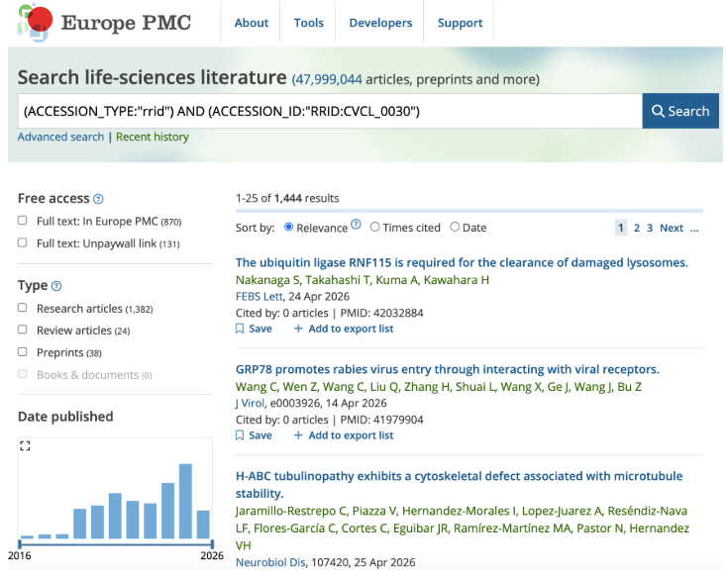Open the RNF115 damaged lysosomes article

tap(462, 262)
